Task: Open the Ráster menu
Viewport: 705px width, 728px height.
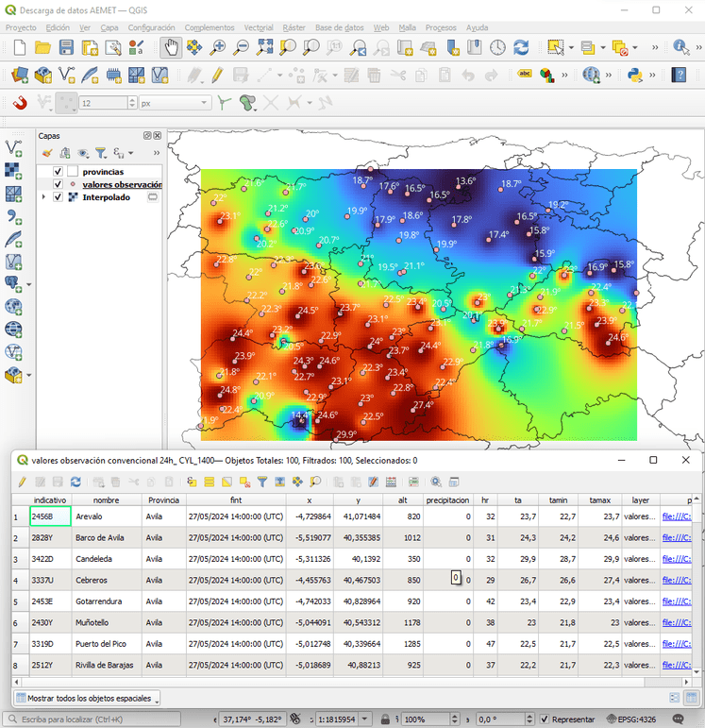Action: coord(294,27)
